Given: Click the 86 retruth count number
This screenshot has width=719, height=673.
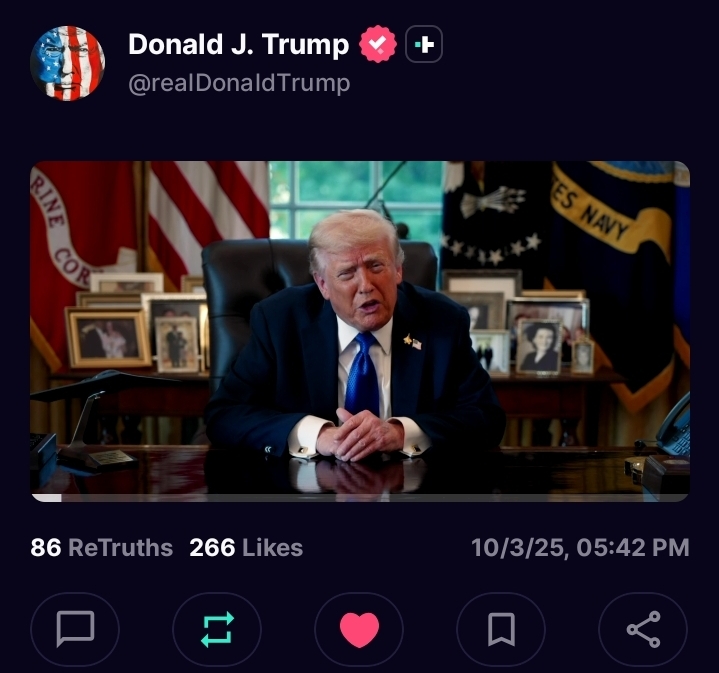Looking at the screenshot, I should 46,547.
